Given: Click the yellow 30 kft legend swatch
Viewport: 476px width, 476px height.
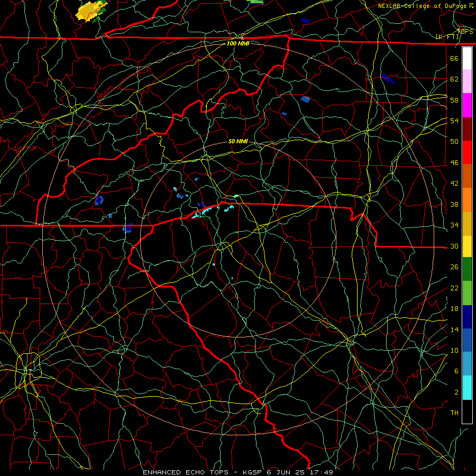Looking at the screenshot, I should coord(467,246).
